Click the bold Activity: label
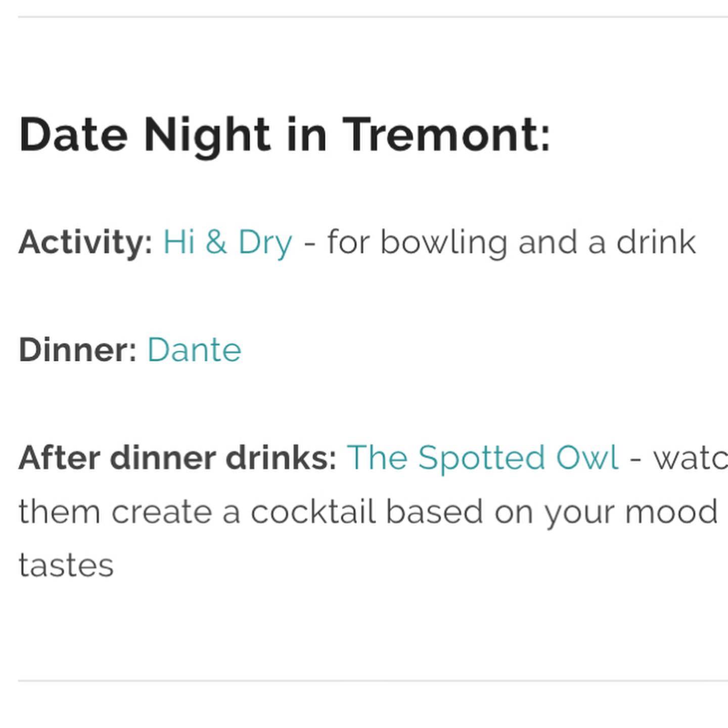728x728 pixels. point(85,242)
